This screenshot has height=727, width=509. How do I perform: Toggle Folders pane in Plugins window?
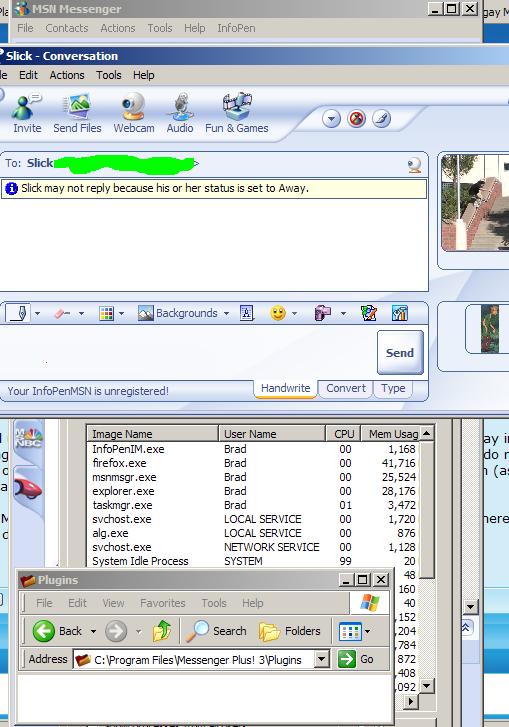pos(290,631)
